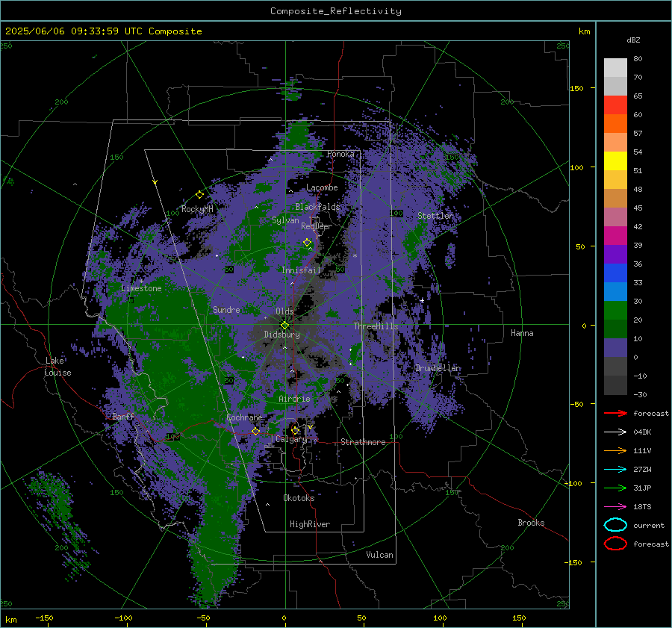Click the 'Ponoka' city label
672x628 pixels.
click(x=340, y=154)
